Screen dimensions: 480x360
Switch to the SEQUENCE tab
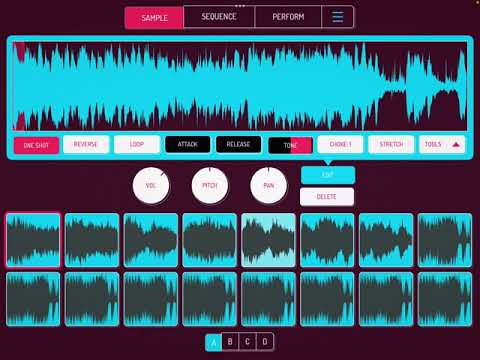219,17
